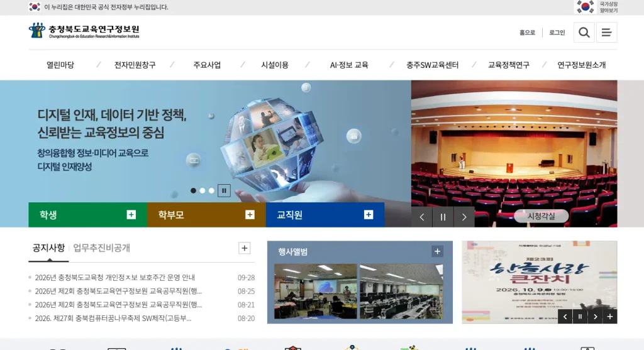This screenshot has height=350, width=644.
Task: Select the first banner slide dot
Action: coord(193,190)
